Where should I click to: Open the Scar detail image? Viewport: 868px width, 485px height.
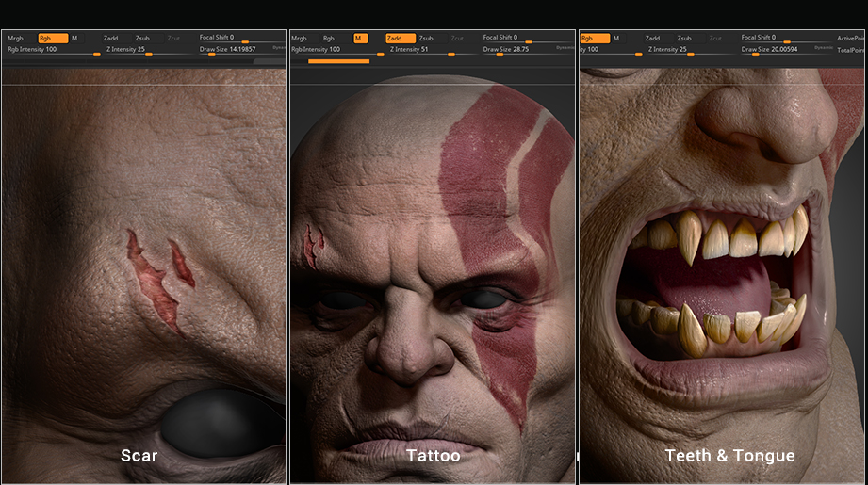pos(143,273)
